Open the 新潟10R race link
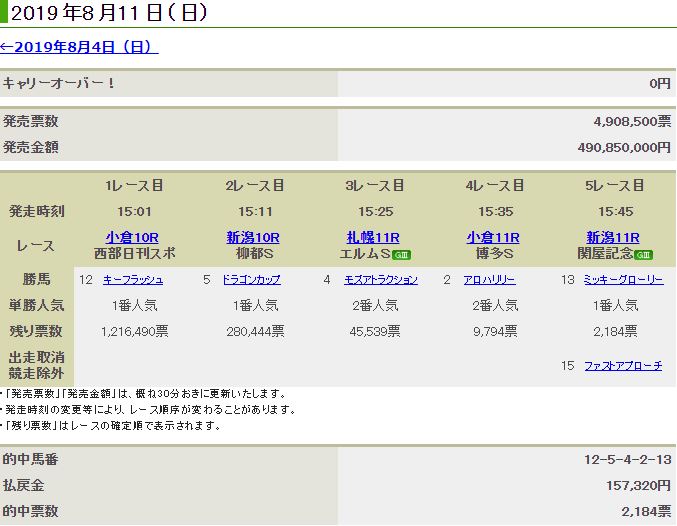The image size is (677, 526). [254, 237]
